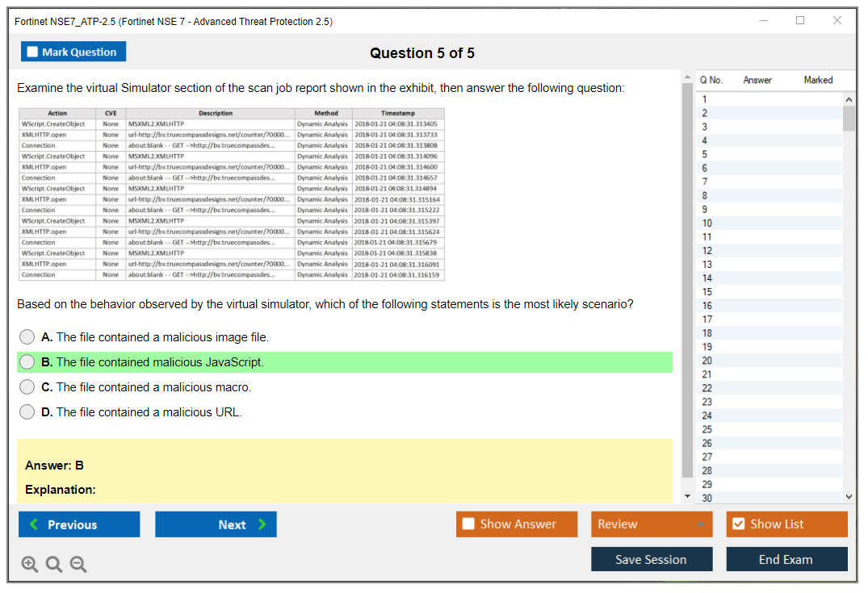The height and width of the screenshot is (593, 868).
Task: Maximize the exam window
Action: (x=799, y=21)
